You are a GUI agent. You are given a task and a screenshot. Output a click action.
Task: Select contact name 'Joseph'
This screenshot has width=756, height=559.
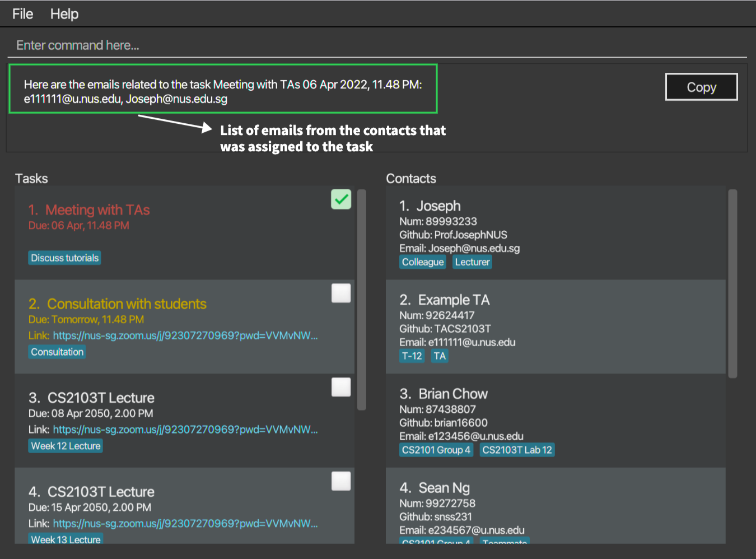pos(438,206)
